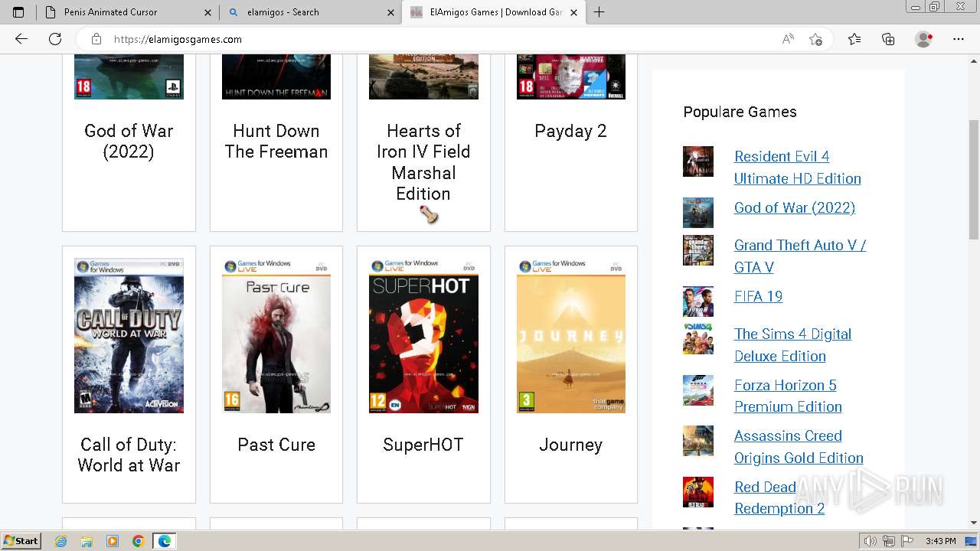Viewport: 980px width, 551px height.
Task: Open the clock showing 3:43 PM
Action: coord(940,541)
